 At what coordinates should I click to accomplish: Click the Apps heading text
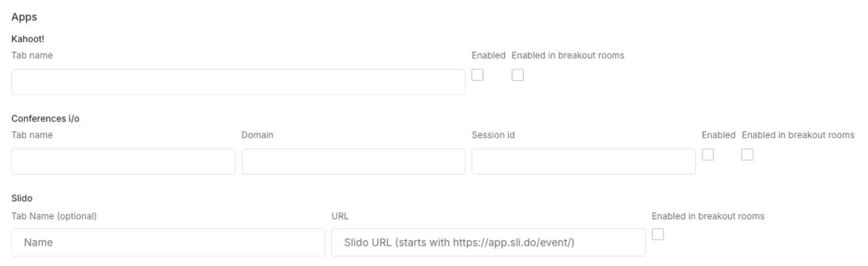pos(24,17)
